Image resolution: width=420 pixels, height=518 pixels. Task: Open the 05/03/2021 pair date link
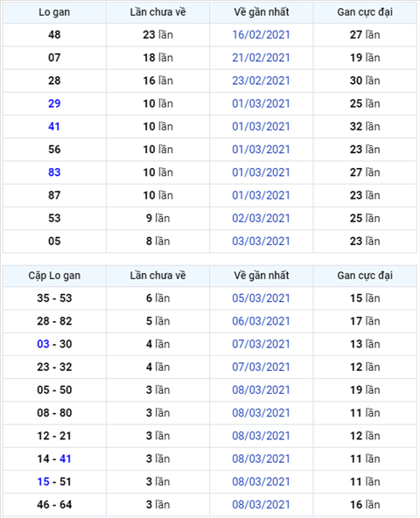(261, 298)
